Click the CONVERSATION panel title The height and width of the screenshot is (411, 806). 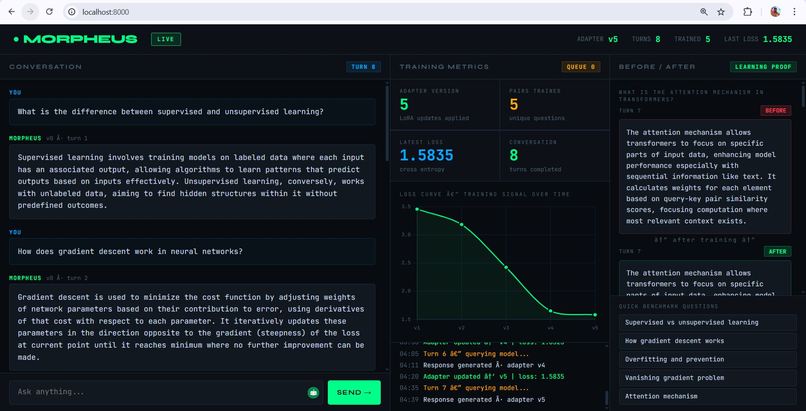click(x=45, y=67)
